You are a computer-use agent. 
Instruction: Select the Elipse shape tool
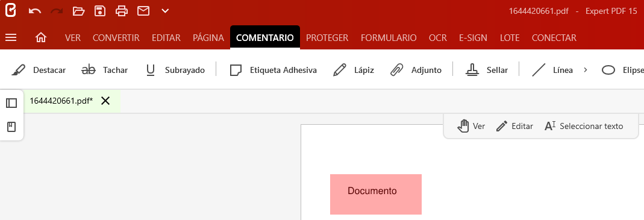click(623, 71)
